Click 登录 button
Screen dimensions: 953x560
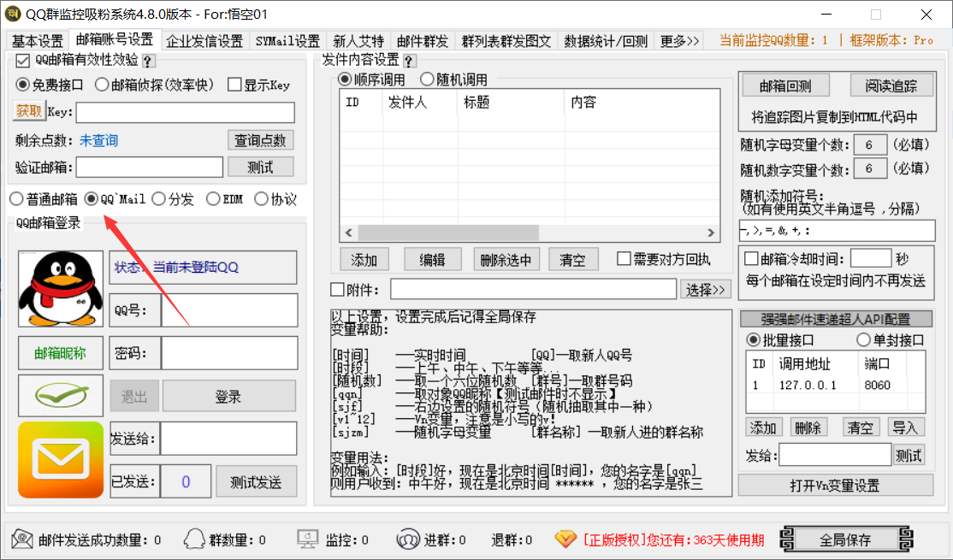click(228, 396)
